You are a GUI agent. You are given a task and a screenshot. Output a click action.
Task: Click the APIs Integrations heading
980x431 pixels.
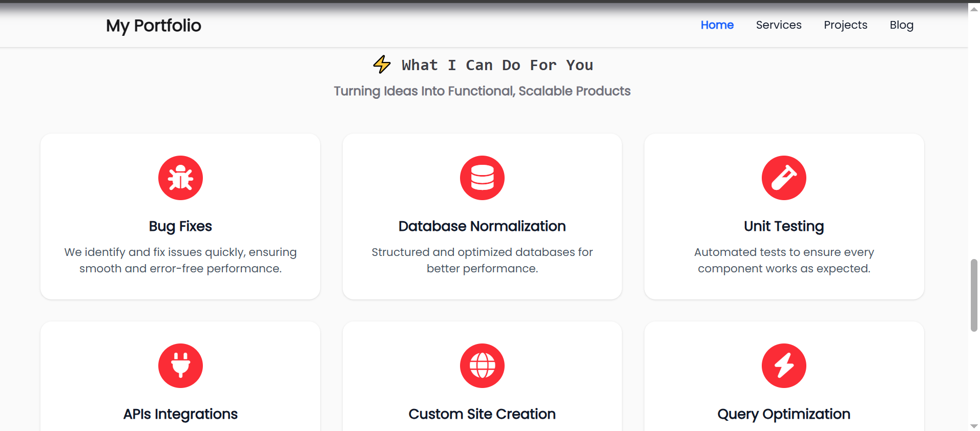click(x=180, y=414)
